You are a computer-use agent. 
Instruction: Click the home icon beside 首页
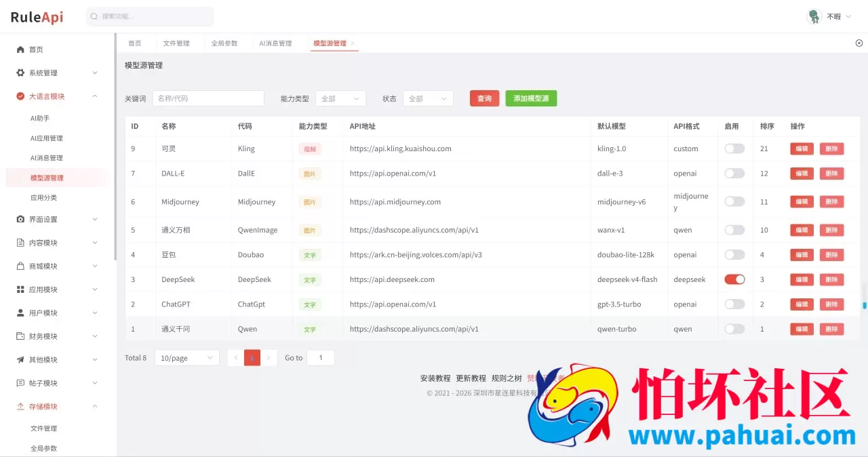20,49
